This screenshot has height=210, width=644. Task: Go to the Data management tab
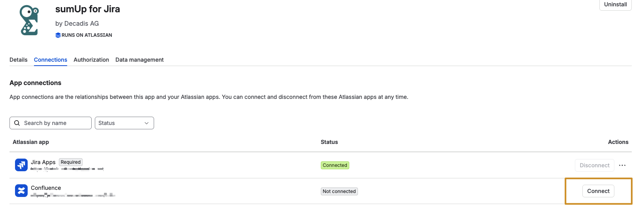(x=139, y=60)
